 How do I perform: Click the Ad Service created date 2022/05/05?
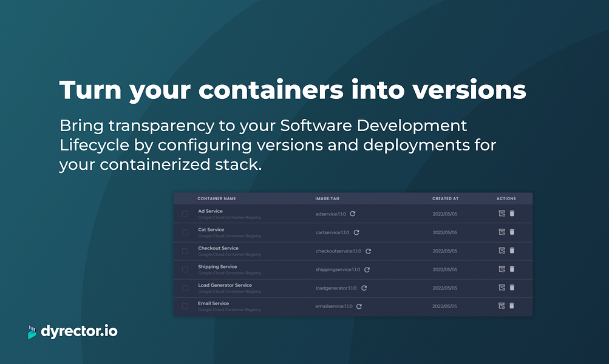(x=445, y=214)
